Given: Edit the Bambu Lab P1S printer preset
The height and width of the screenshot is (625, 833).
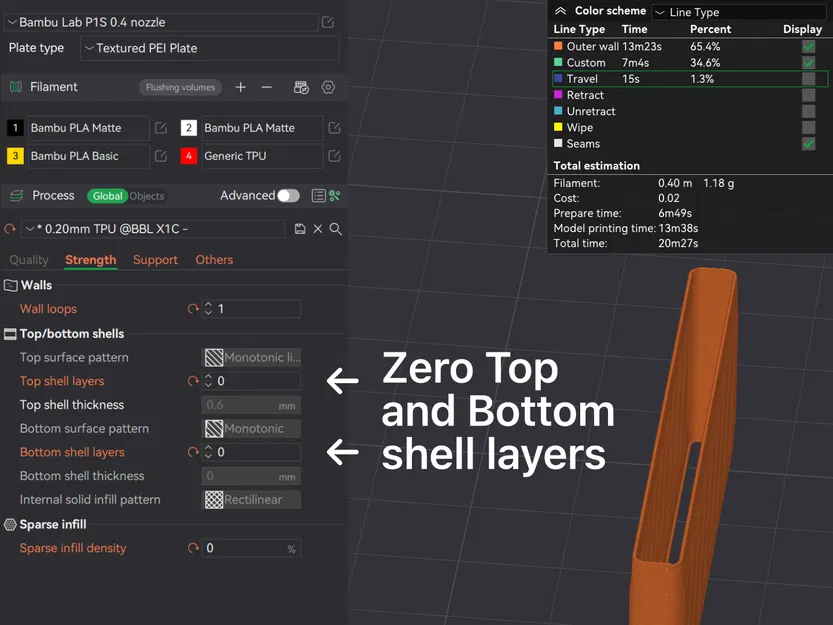Looking at the screenshot, I should point(328,22).
